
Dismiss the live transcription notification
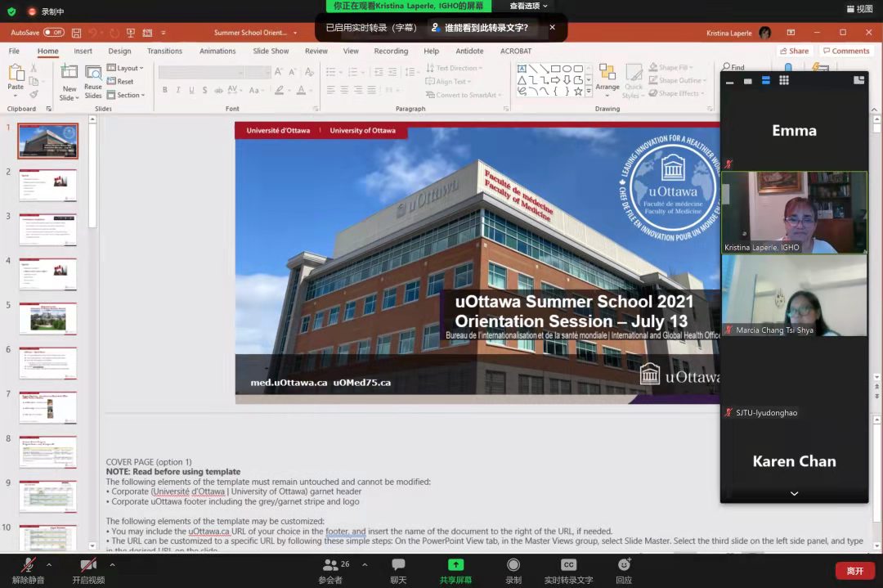point(552,27)
